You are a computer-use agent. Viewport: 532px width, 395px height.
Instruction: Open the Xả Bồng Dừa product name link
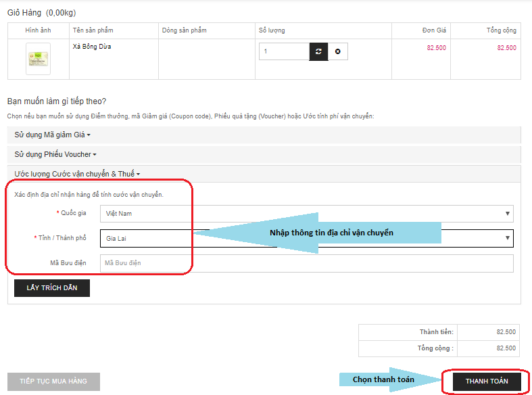click(92, 47)
